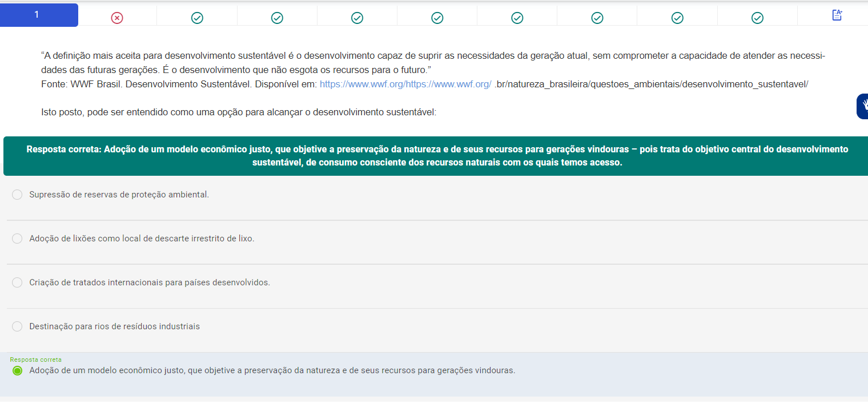Open question 6, fourth green checkmark

[x=437, y=18]
